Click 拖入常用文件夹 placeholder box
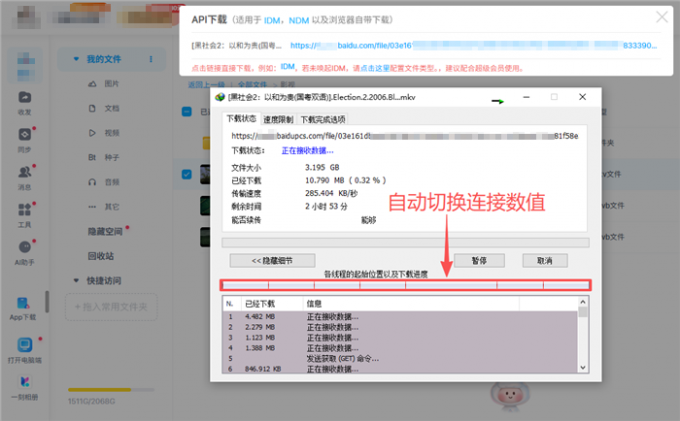The image size is (680, 421). (111, 307)
